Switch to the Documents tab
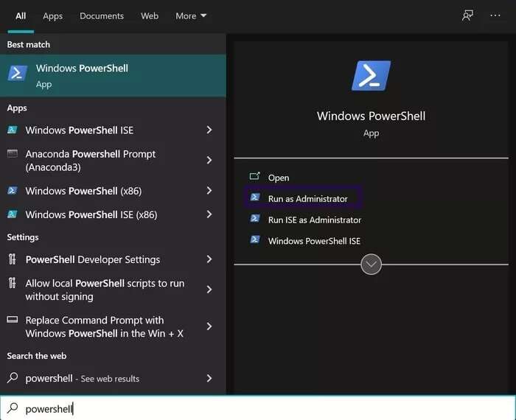This screenshot has width=516, height=420. pos(102,15)
